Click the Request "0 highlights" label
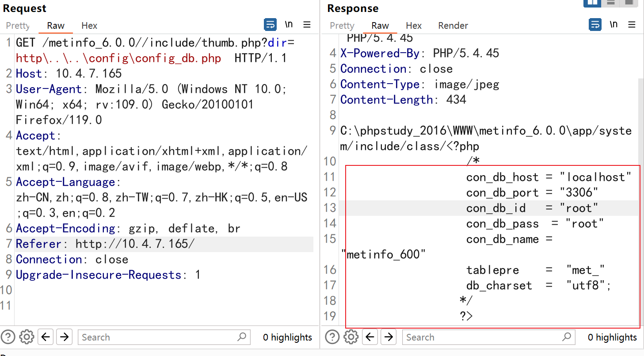The image size is (644, 356). tap(287, 337)
